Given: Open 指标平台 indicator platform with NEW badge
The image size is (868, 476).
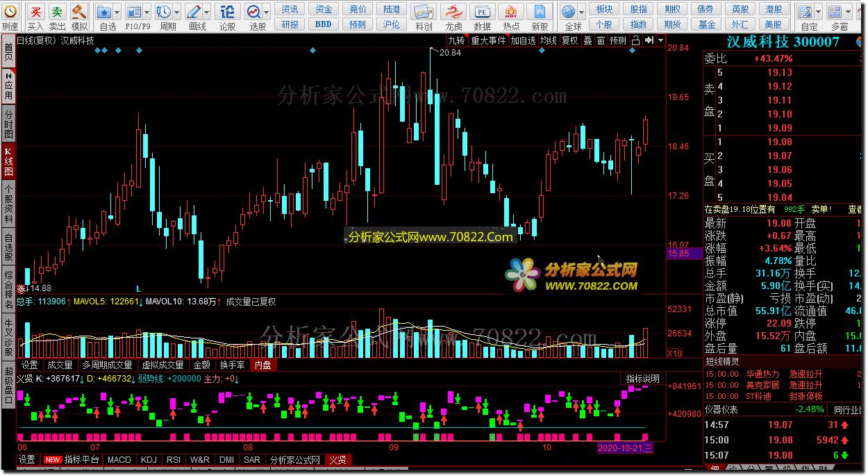Looking at the screenshot, I should 72,460.
